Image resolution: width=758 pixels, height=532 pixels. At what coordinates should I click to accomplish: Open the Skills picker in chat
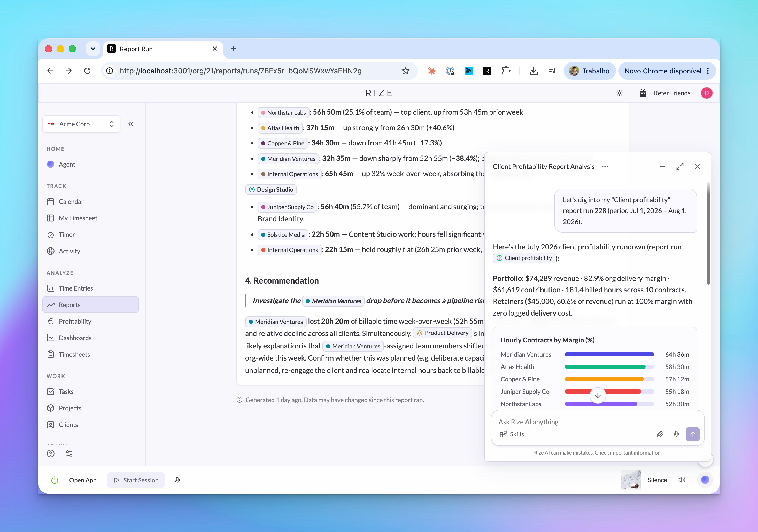(512, 435)
